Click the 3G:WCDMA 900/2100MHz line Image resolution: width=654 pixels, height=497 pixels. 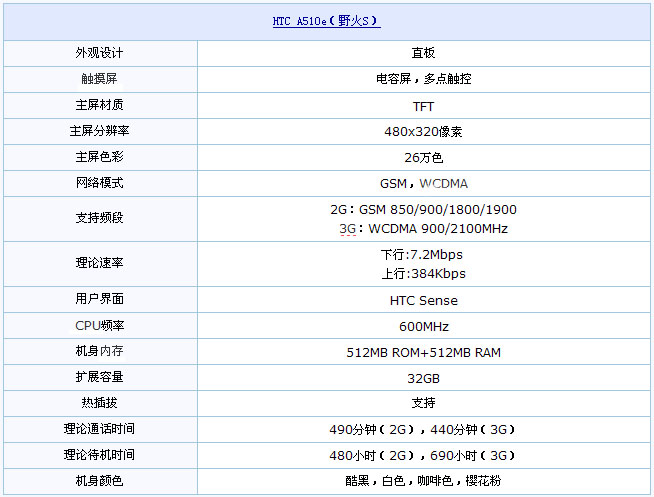tap(423, 228)
